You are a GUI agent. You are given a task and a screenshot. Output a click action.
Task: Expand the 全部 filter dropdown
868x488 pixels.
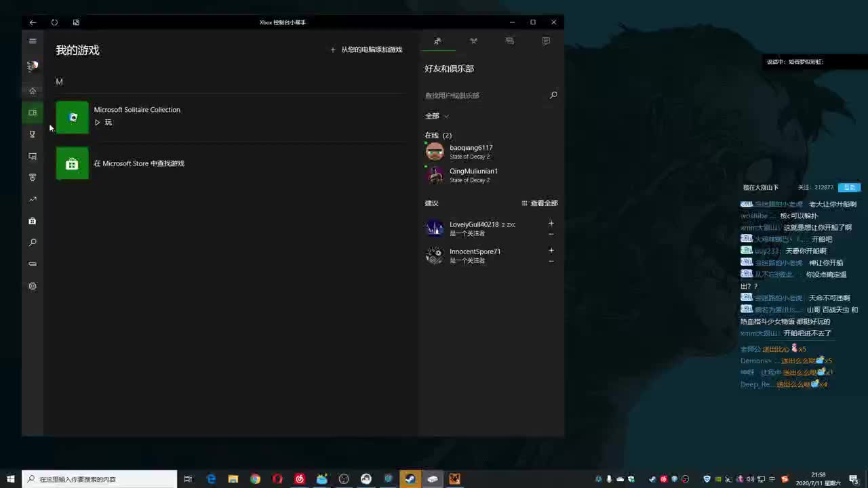coord(437,116)
